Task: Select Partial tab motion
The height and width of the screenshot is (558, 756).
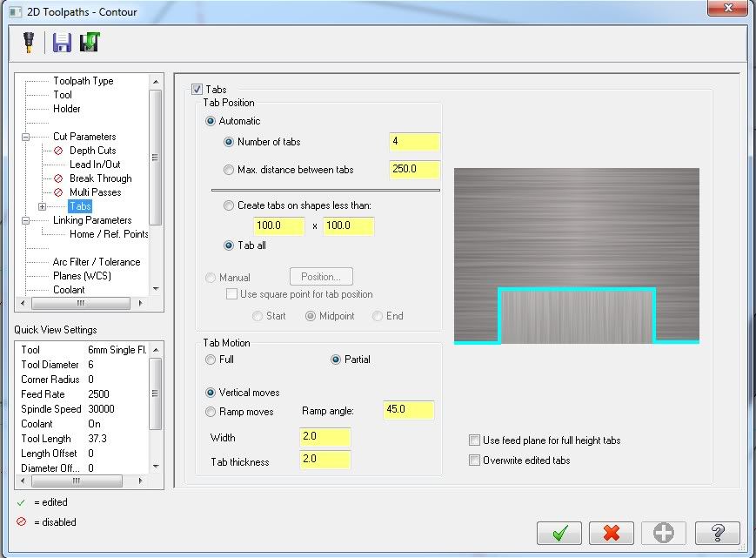Action: tap(336, 360)
